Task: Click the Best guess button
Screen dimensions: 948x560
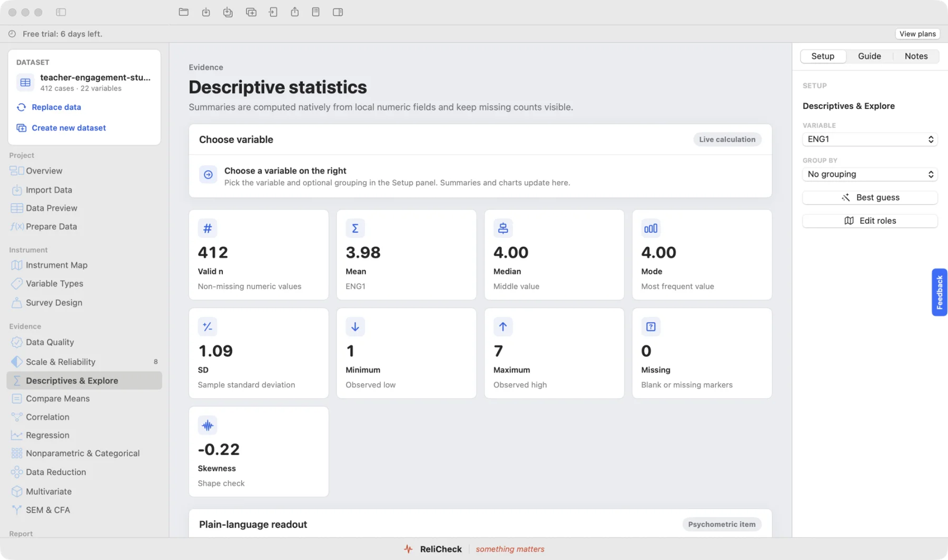Action: coord(870,197)
